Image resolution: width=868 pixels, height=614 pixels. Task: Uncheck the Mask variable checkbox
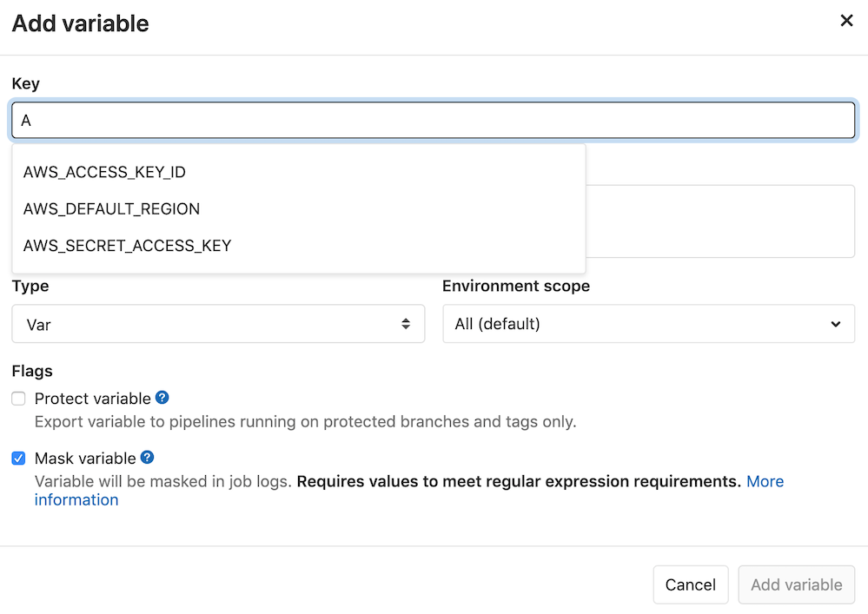click(18, 459)
